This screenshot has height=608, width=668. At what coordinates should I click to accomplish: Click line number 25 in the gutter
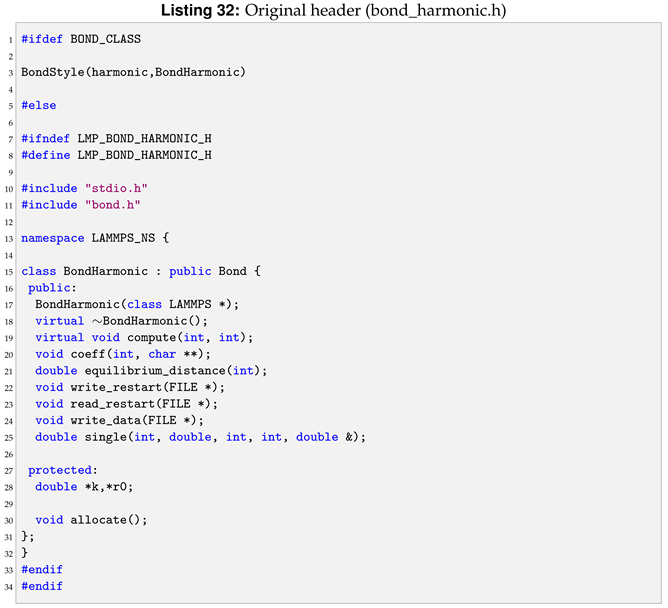pos(9,438)
